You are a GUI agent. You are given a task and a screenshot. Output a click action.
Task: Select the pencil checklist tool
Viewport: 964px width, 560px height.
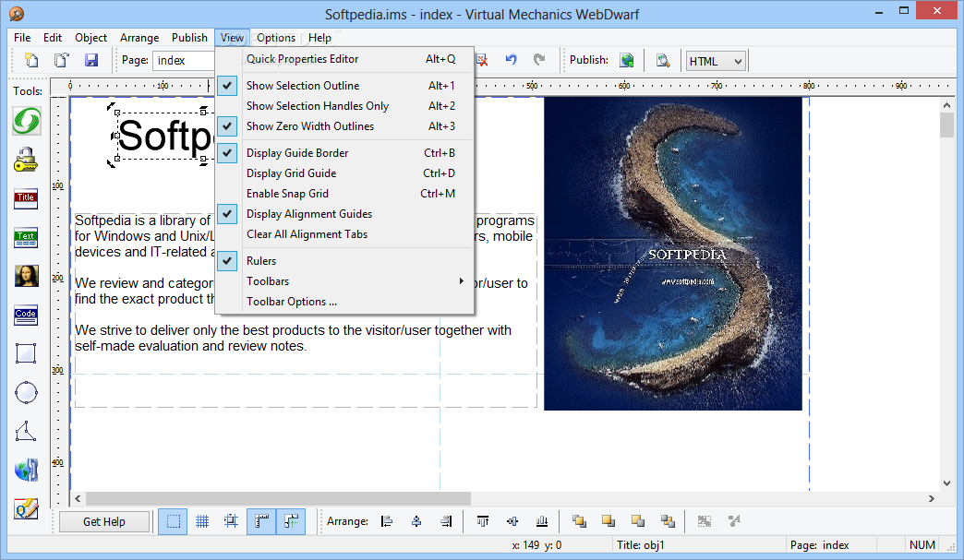(x=27, y=508)
